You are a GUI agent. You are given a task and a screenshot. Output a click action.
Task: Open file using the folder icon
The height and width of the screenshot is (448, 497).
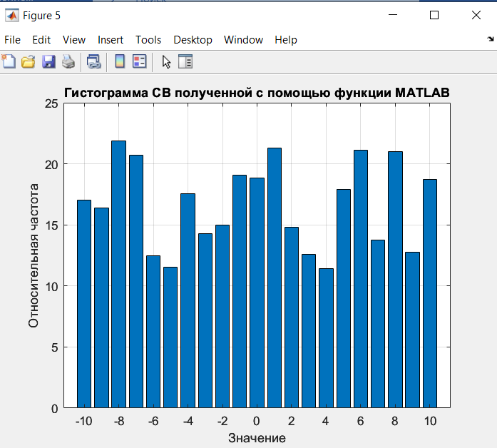pyautogui.click(x=29, y=61)
